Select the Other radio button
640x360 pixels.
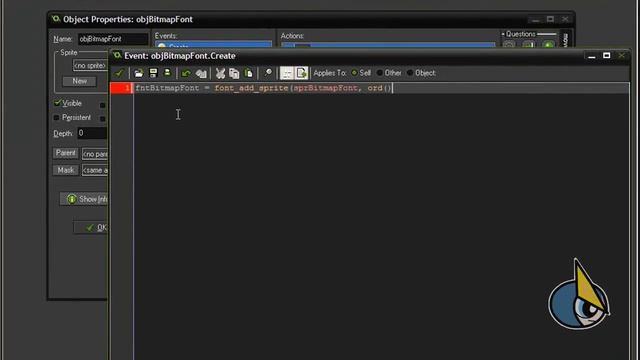point(380,73)
